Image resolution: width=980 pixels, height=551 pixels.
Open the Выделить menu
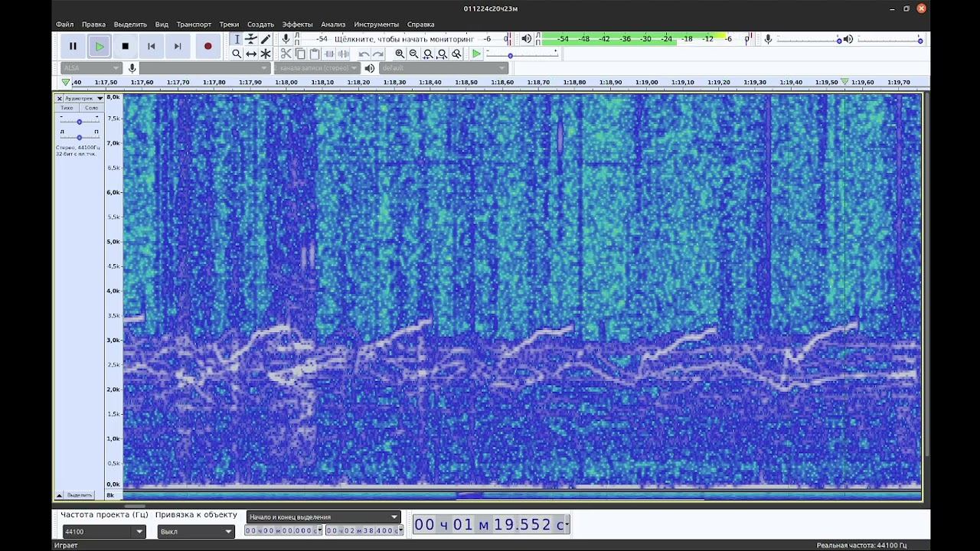coord(130,24)
